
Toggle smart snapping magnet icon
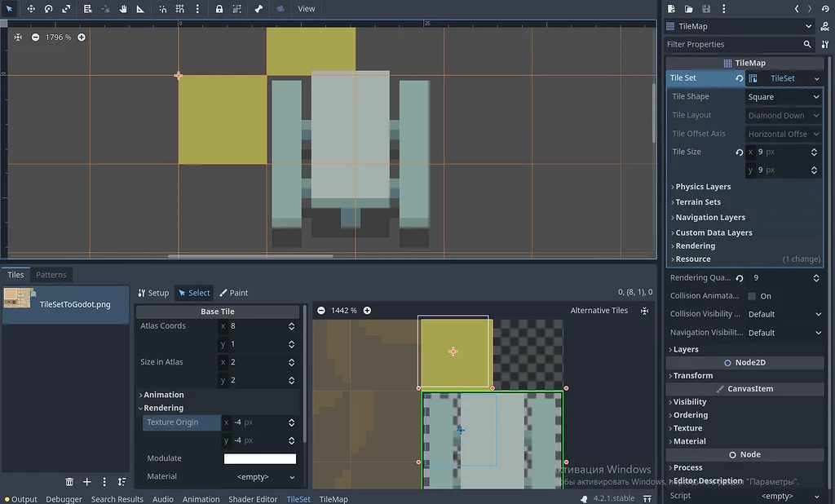click(162, 8)
